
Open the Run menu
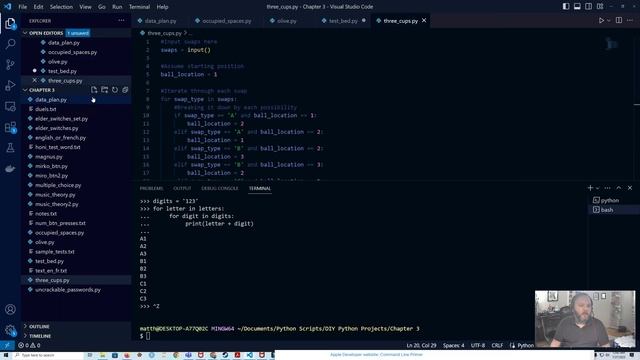click(117, 7)
